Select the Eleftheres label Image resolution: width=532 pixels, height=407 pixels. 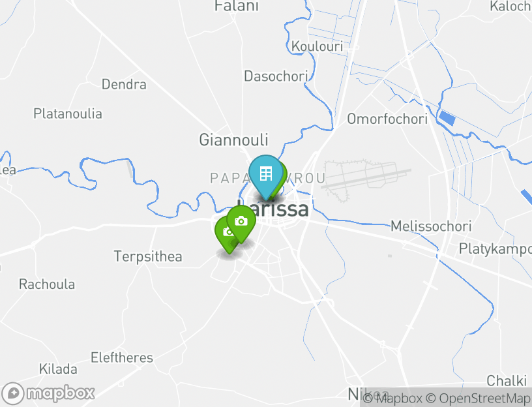(122, 357)
